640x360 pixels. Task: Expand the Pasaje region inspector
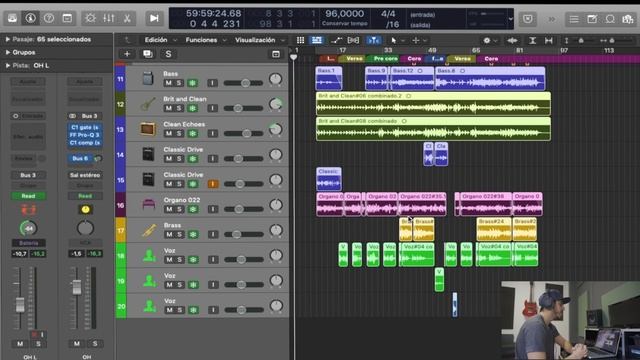tap(7, 39)
